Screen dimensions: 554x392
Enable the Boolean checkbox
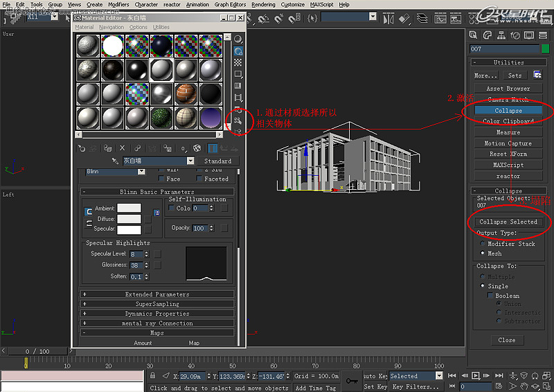490,296
